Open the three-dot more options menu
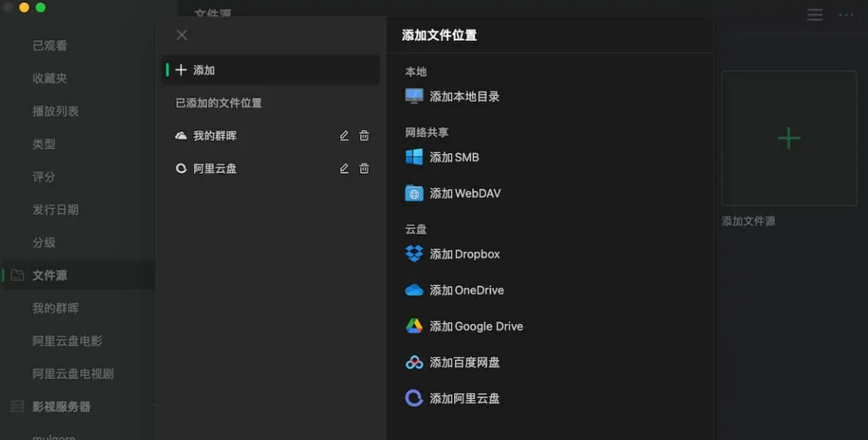 pyautogui.click(x=846, y=15)
